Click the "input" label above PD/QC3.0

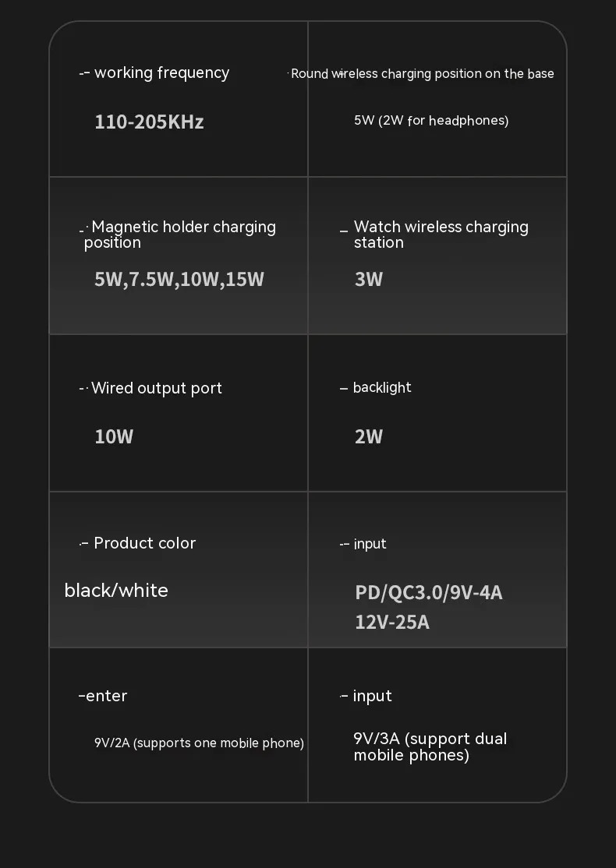370,544
